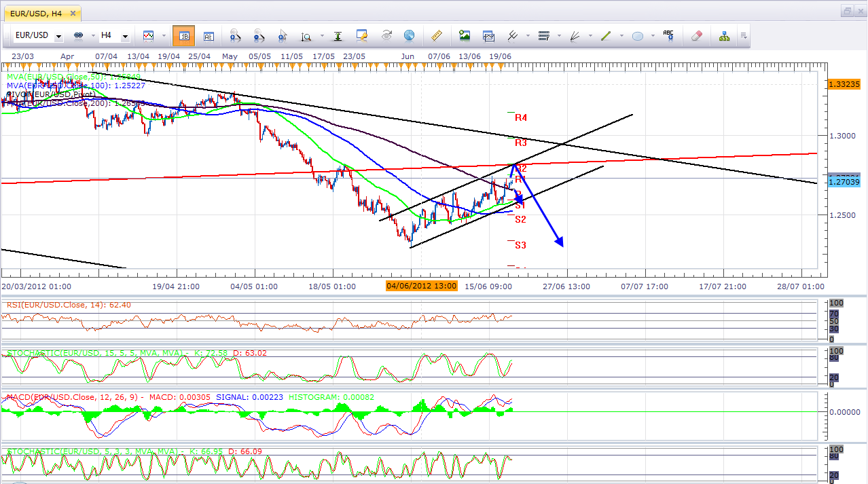Image resolution: width=868 pixels, height=484 pixels.
Task: Click the 27/06 13:00 time axis label
Action: coord(566,286)
